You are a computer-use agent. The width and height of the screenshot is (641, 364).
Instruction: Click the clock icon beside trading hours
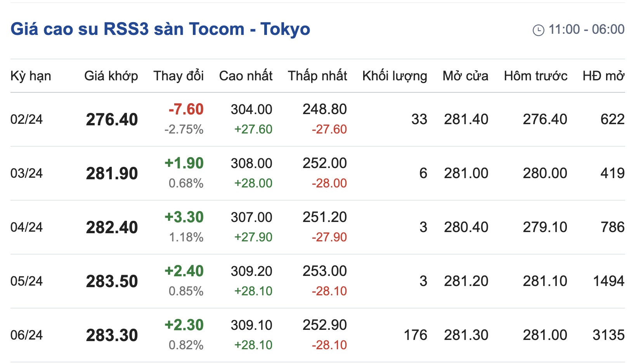point(538,30)
